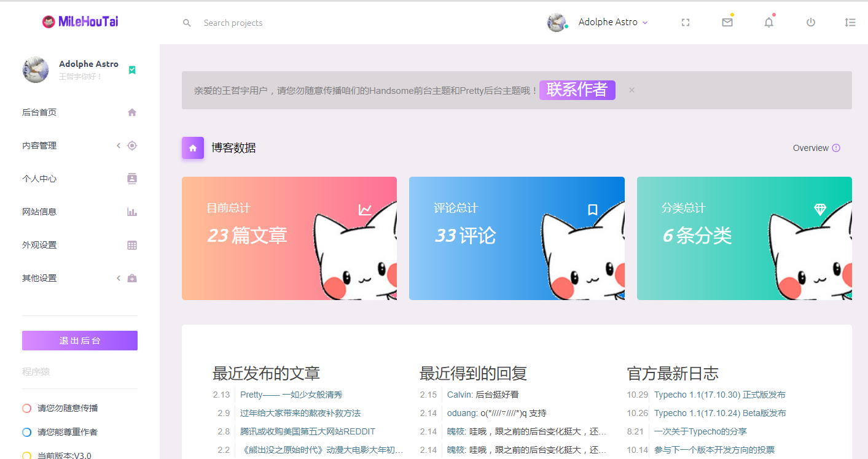Image resolution: width=868 pixels, height=459 pixels.
Task: Click the 程序猿 sidebar label
Action: tap(36, 371)
